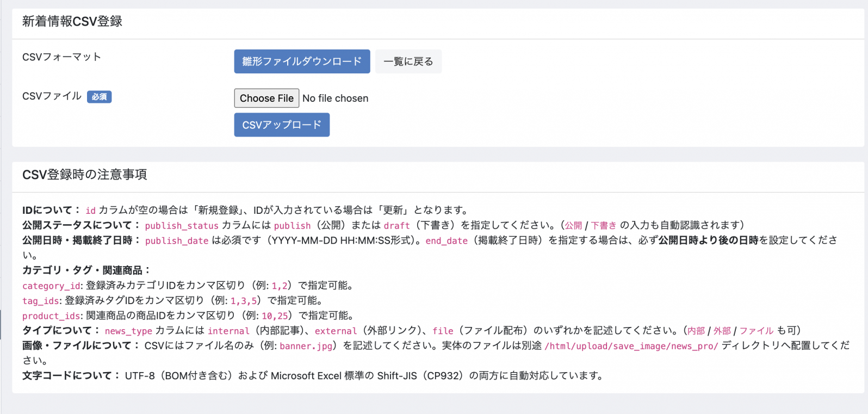This screenshot has width=868, height=414.
Task: Click the 'external' code text
Action: [336, 331]
